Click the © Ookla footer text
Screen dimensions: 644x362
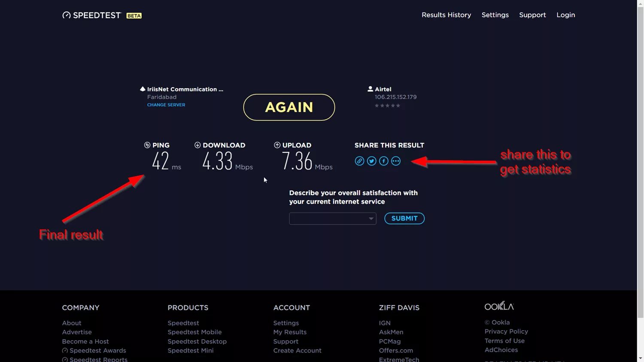[497, 322]
